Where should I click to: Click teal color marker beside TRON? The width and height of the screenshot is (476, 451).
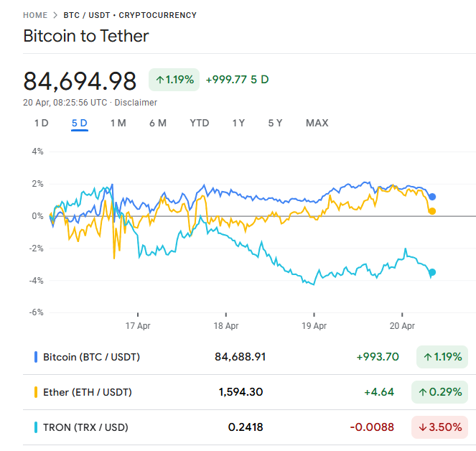[x=36, y=427]
